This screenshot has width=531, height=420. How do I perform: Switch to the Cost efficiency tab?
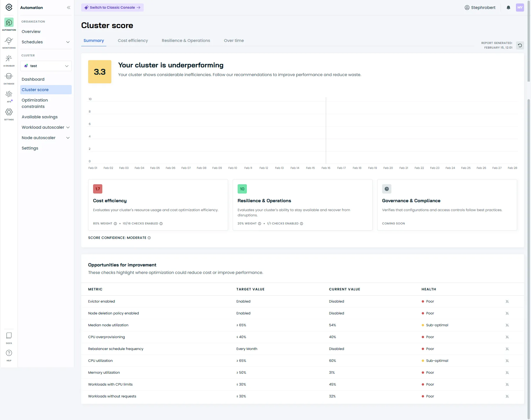[x=133, y=40]
